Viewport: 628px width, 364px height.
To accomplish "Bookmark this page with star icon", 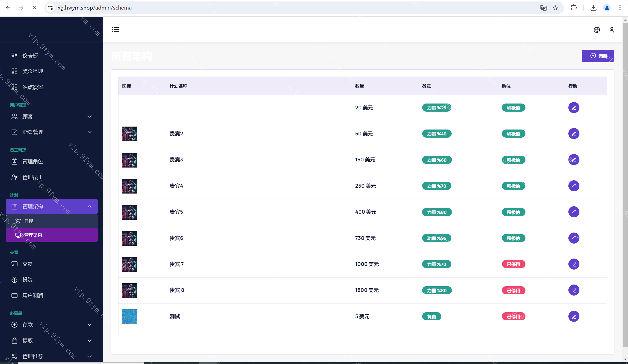I will coord(555,8).
